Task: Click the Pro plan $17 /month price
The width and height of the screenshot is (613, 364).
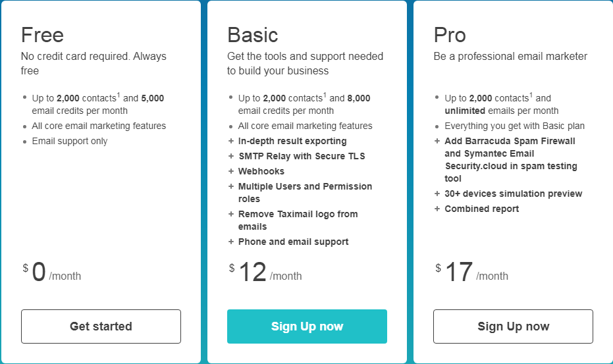Action: (471, 273)
